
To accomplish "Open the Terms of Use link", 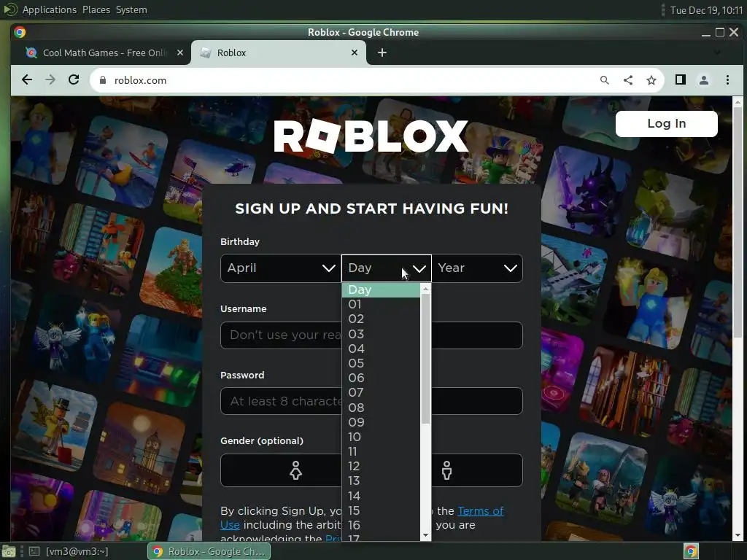I will [481, 511].
